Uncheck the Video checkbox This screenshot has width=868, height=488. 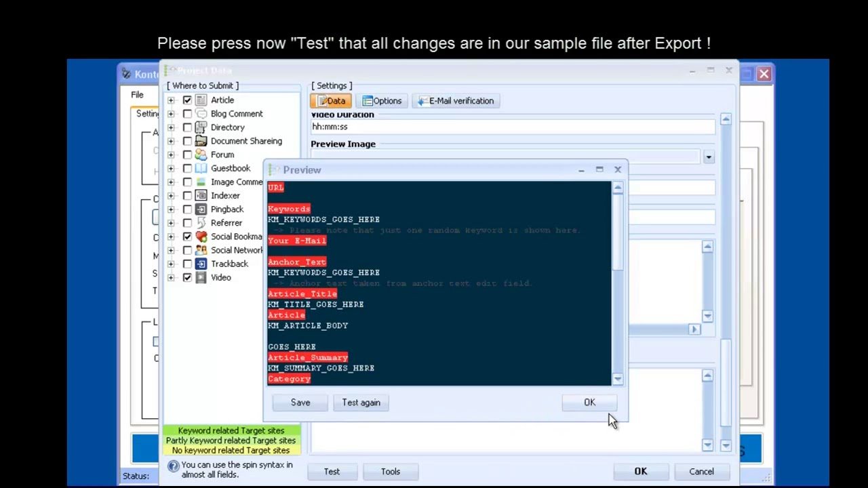coord(187,277)
